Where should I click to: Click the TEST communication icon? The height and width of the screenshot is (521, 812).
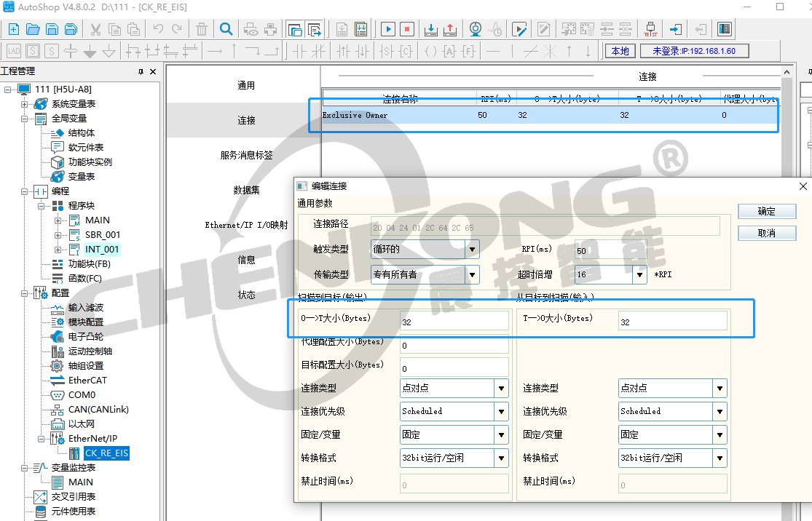[x=650, y=29]
